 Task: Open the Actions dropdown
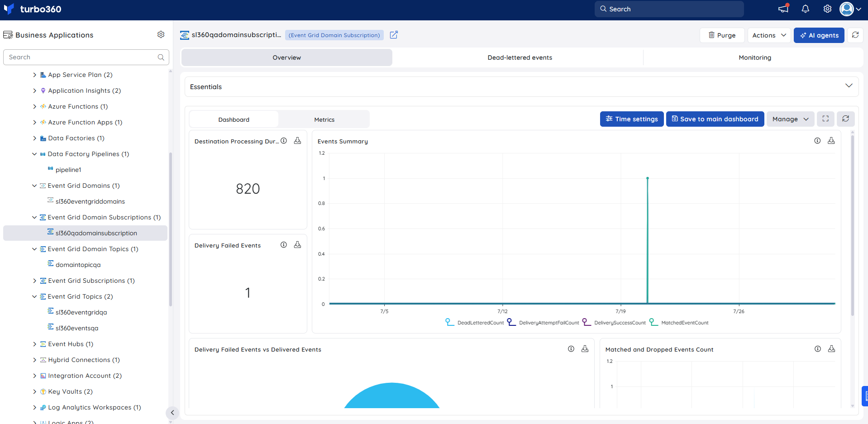769,35
